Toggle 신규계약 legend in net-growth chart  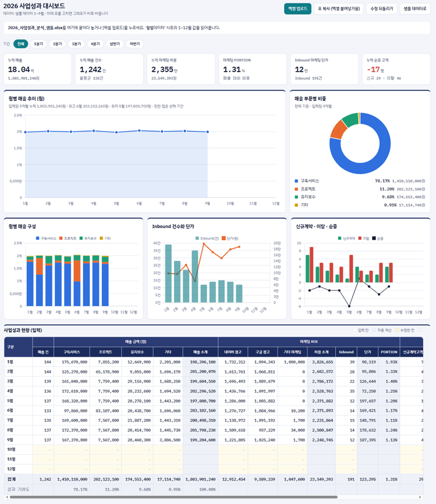346,238
